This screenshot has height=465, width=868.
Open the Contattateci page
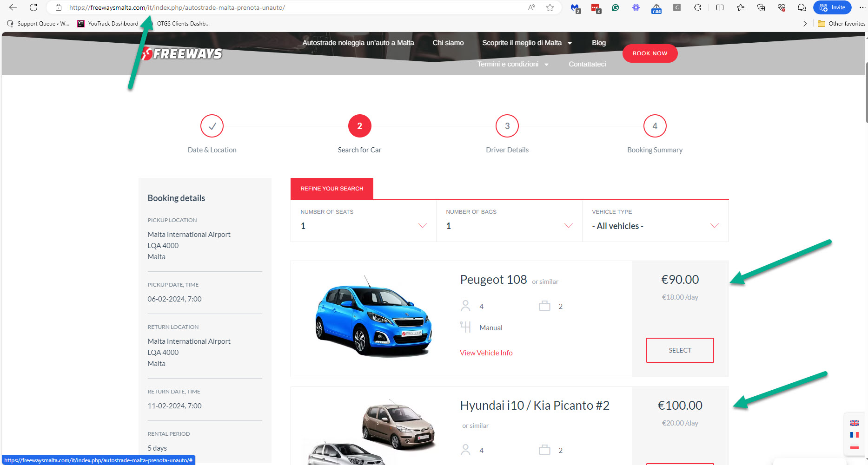(x=587, y=64)
